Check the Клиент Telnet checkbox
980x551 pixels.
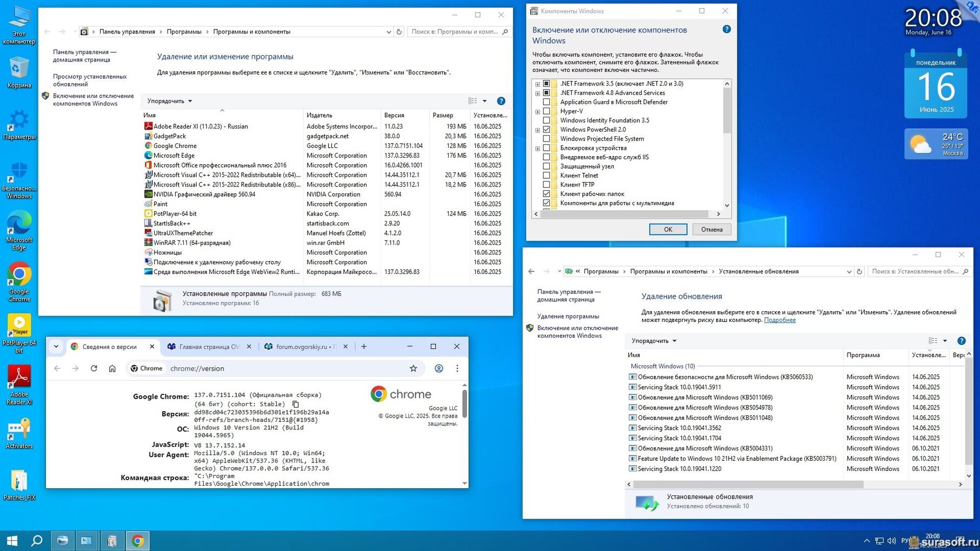click(x=546, y=176)
